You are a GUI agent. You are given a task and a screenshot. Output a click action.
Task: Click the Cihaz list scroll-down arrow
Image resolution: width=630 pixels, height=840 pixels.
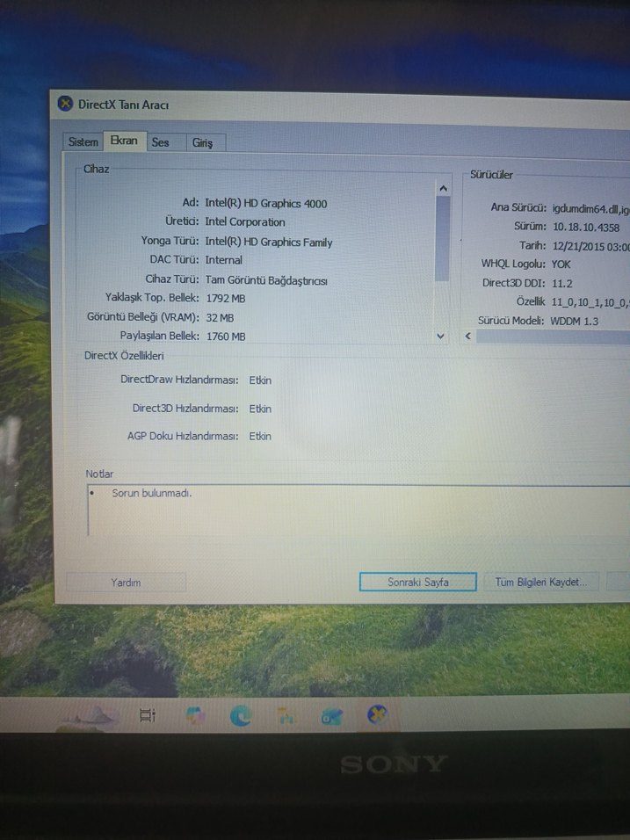pyautogui.click(x=440, y=336)
